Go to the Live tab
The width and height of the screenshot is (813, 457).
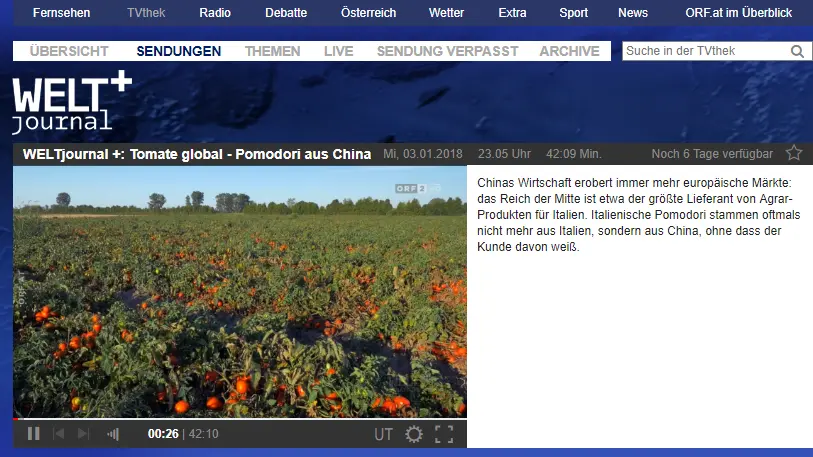point(338,51)
